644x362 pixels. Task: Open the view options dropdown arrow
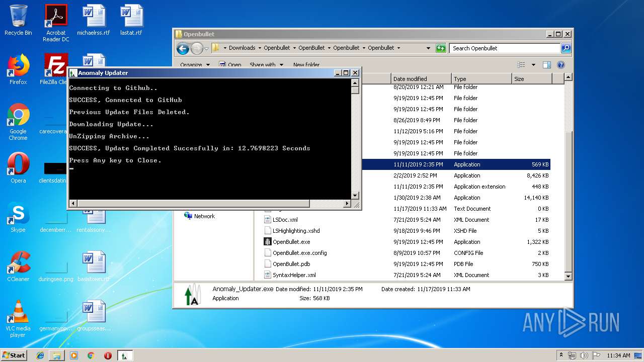[533, 65]
